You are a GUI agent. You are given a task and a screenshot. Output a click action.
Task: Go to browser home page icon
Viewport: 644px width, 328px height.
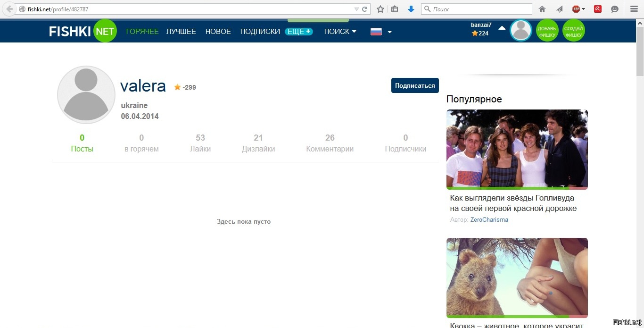coord(542,9)
